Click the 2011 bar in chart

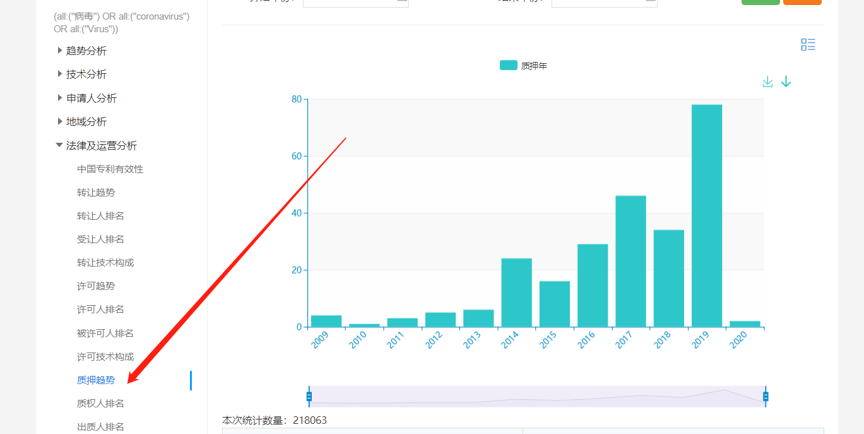point(402,323)
